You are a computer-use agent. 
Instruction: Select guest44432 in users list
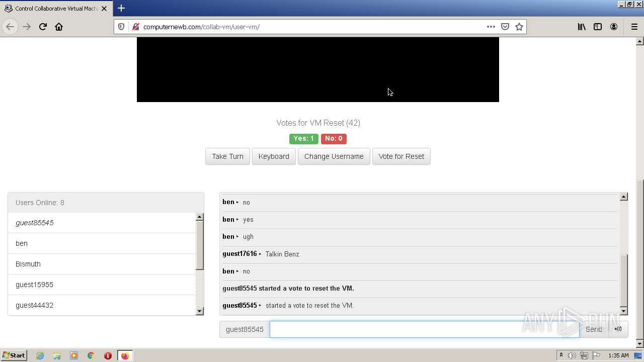[x=102, y=305]
